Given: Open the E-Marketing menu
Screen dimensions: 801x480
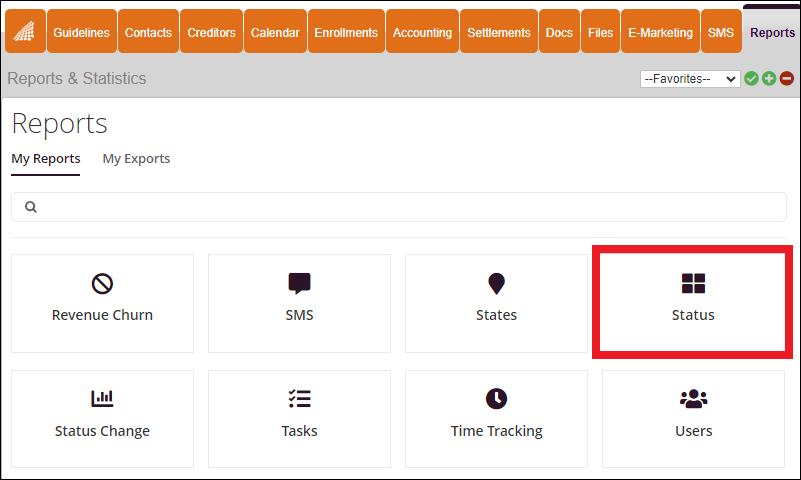Looking at the screenshot, I should (660, 32).
